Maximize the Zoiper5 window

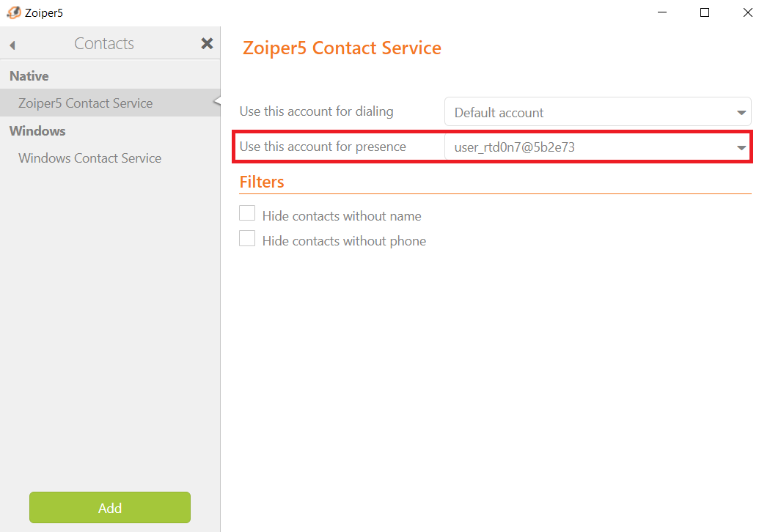705,12
